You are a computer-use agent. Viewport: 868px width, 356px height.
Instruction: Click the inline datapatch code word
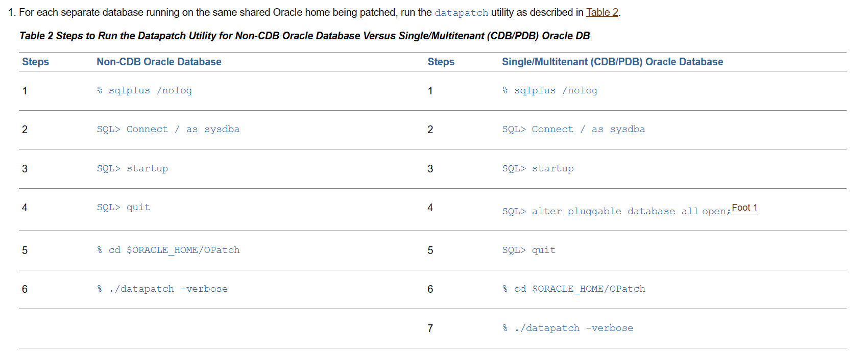pyautogui.click(x=461, y=13)
